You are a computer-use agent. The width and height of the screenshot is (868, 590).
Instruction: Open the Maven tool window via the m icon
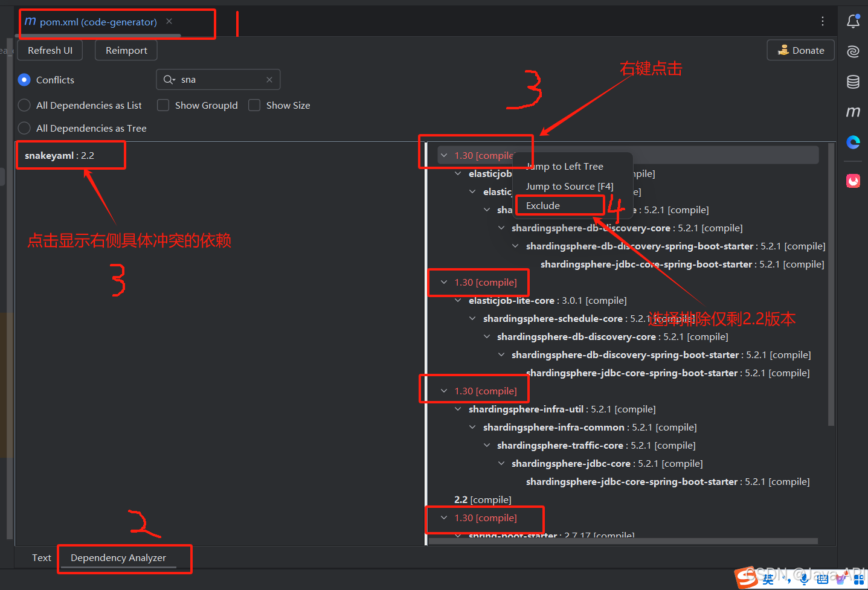point(853,112)
